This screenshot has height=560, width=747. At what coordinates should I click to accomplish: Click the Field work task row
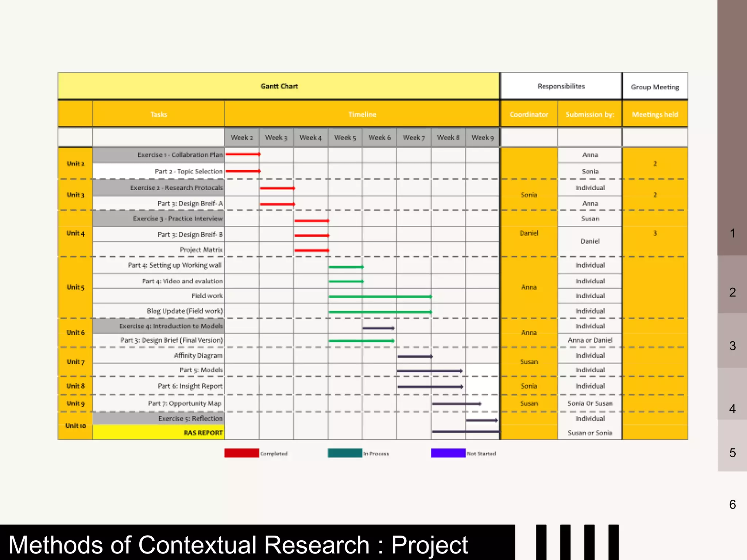[x=159, y=296]
